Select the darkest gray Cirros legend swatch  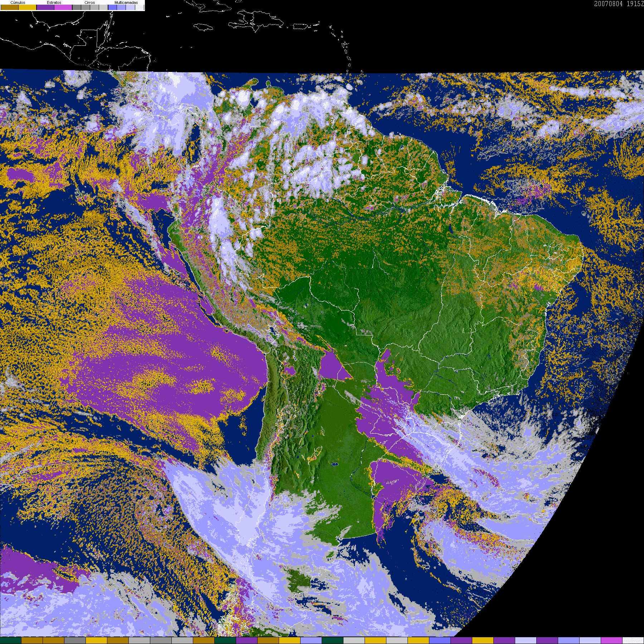(x=77, y=8)
